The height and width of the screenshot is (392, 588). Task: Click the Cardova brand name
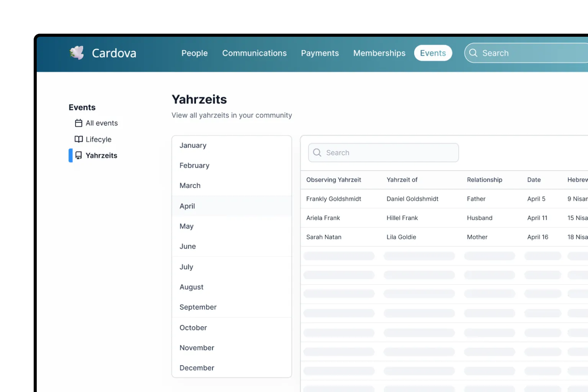(x=114, y=53)
